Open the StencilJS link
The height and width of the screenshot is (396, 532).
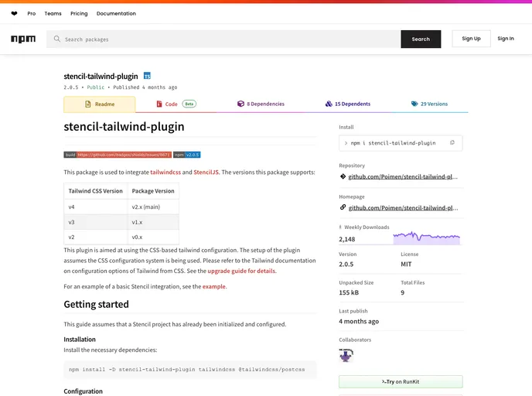[x=206, y=172]
